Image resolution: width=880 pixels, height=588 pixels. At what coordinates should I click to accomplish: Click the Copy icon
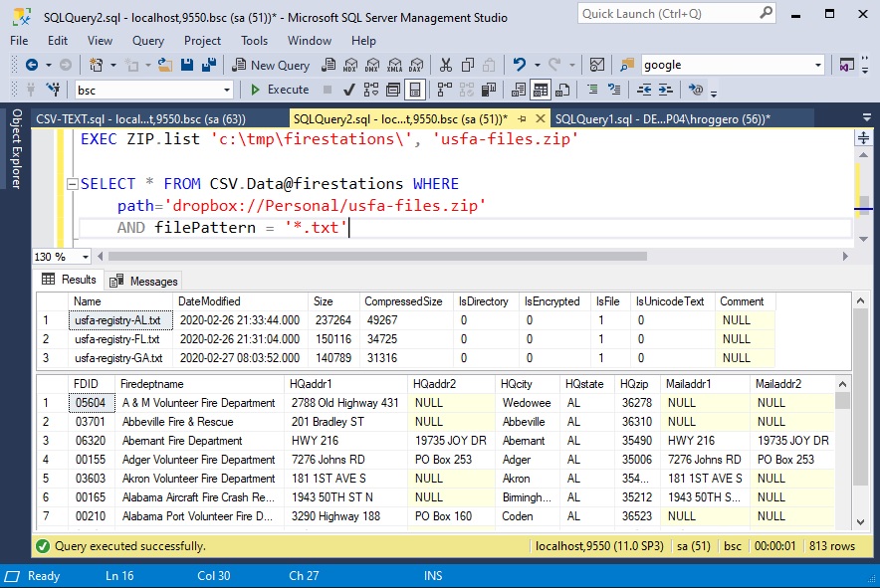point(468,65)
